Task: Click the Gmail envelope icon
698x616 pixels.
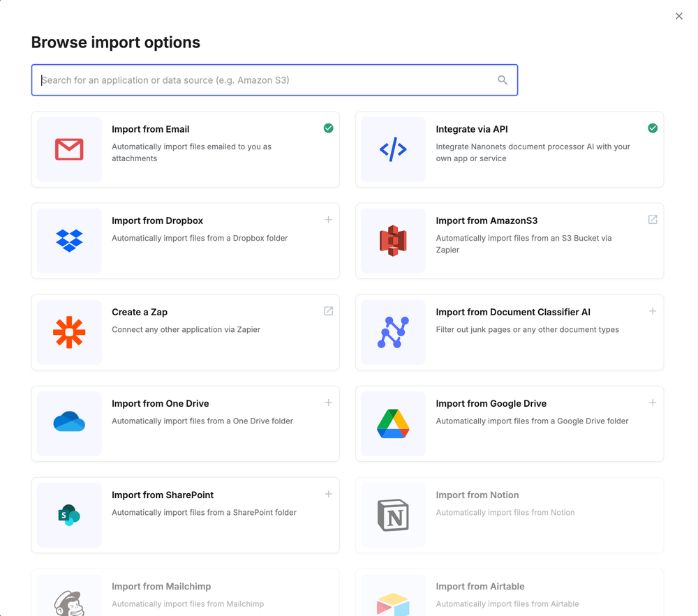Action: 69,149
